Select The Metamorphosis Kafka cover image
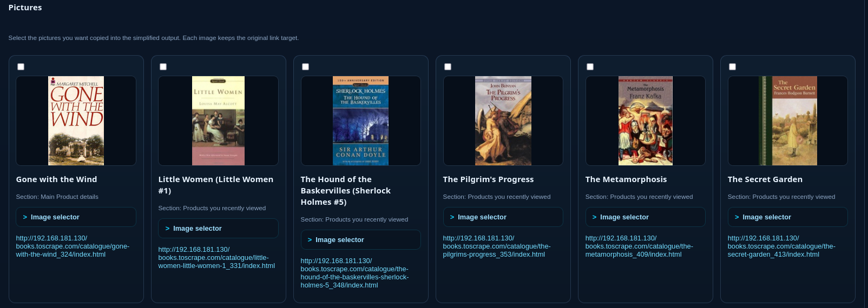This screenshot has width=868, height=308. [645, 120]
